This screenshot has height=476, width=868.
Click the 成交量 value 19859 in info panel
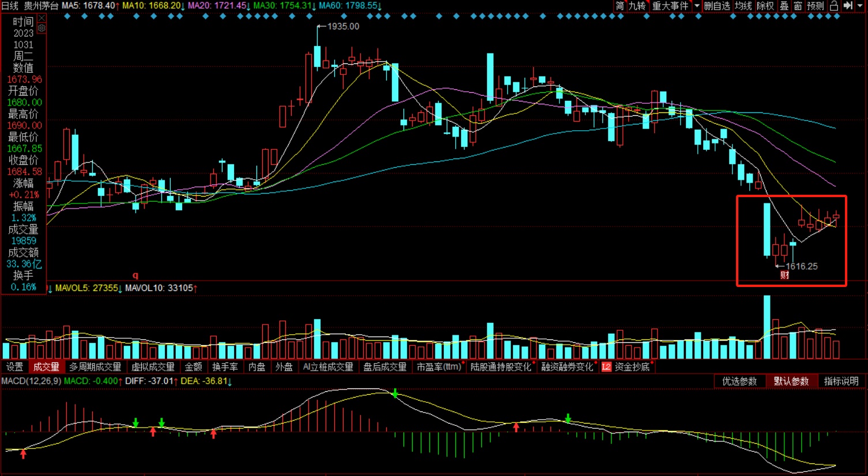24,241
